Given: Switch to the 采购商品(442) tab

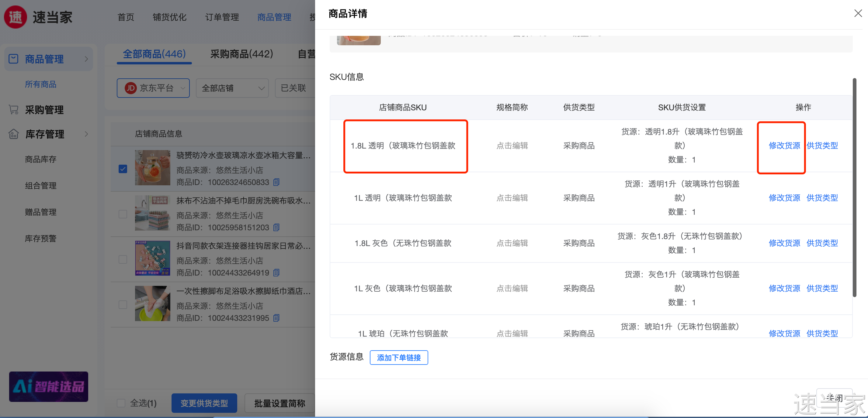Looking at the screenshot, I should [241, 54].
